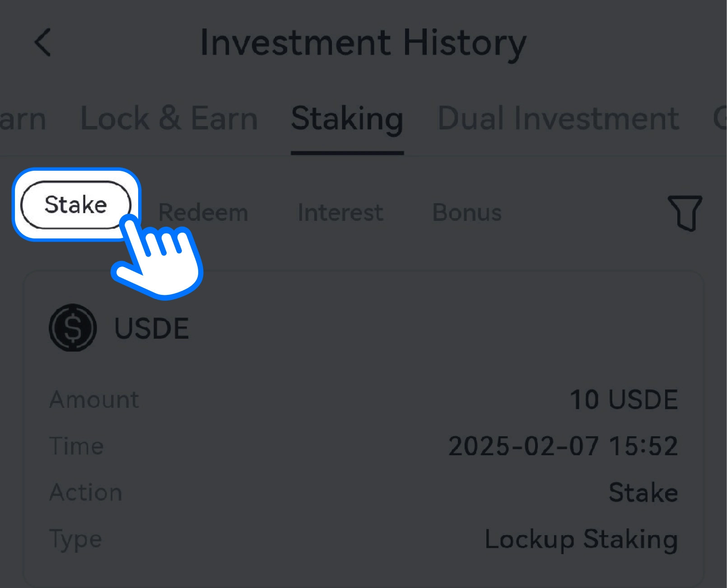Click the Lockup Staking type value
727x588 pixels.
tap(581, 539)
